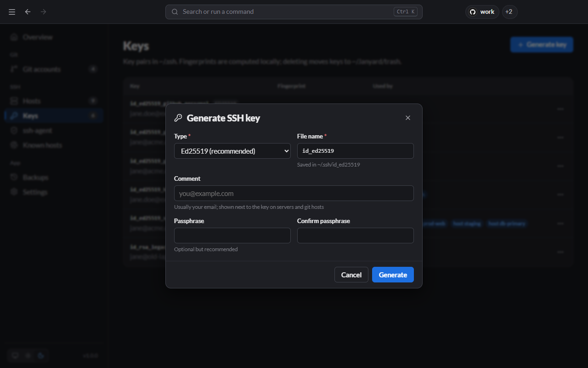Open Overview in the sidebar
The width and height of the screenshot is (588, 368).
click(54, 37)
